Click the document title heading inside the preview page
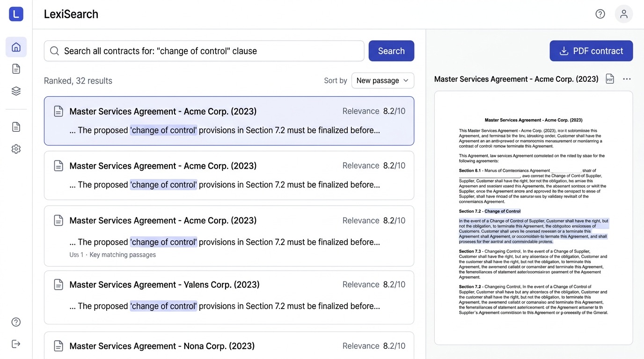This screenshot has width=644, height=359. tap(534, 120)
